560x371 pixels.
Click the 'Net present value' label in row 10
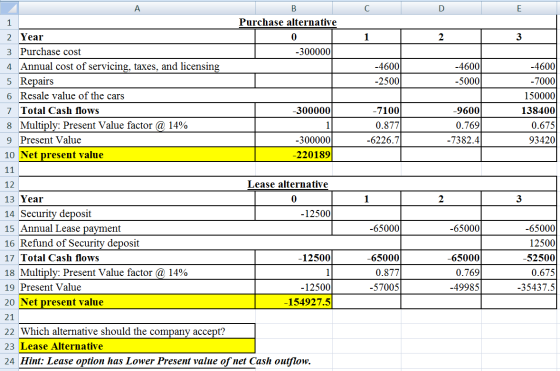(137, 155)
